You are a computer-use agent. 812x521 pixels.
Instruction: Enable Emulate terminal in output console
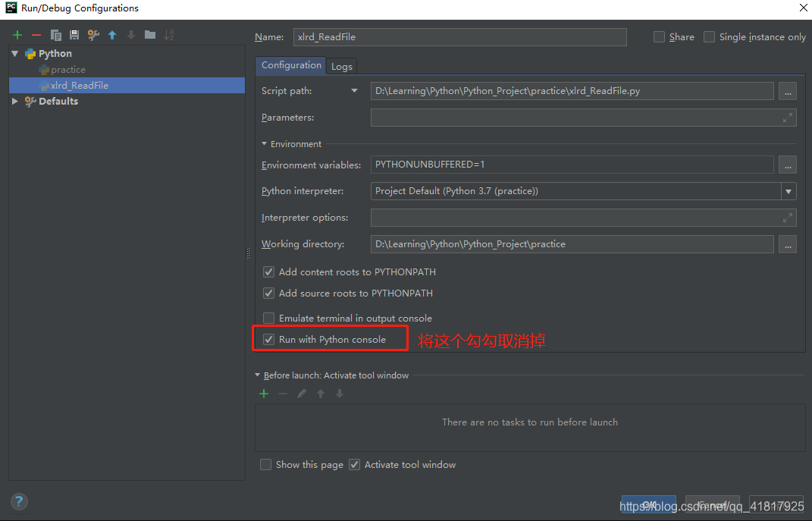268,318
